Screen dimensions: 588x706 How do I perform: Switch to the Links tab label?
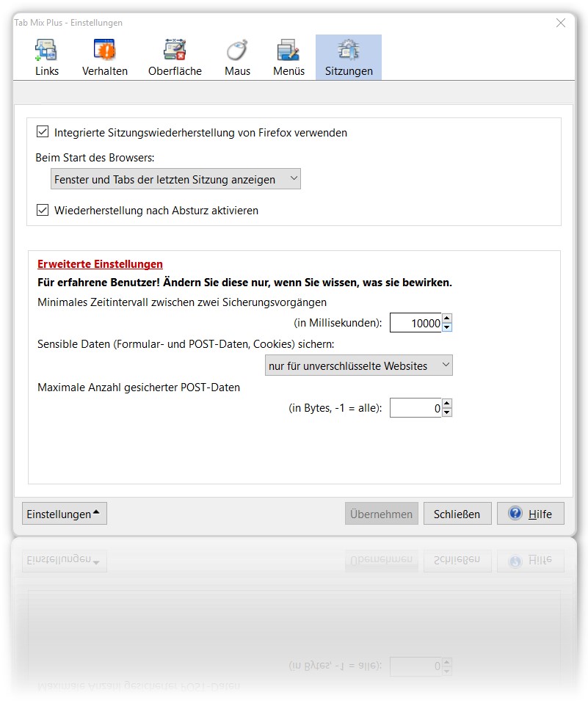(47, 71)
